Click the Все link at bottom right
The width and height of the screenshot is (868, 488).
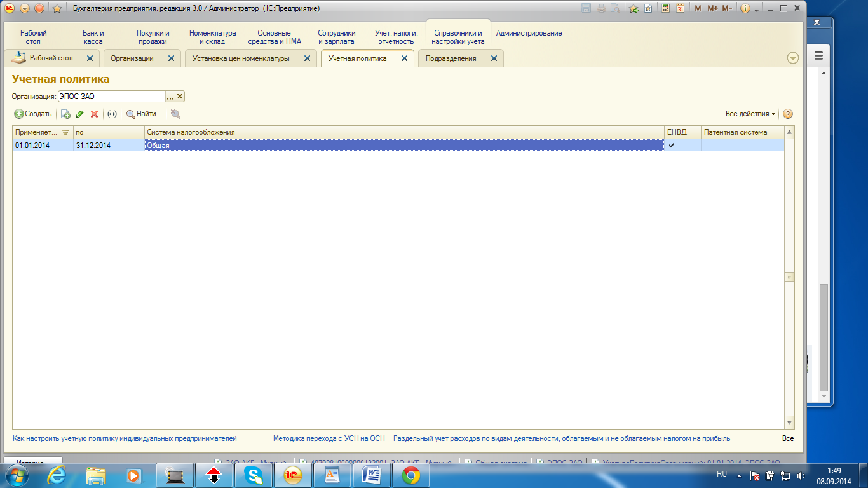[788, 438]
